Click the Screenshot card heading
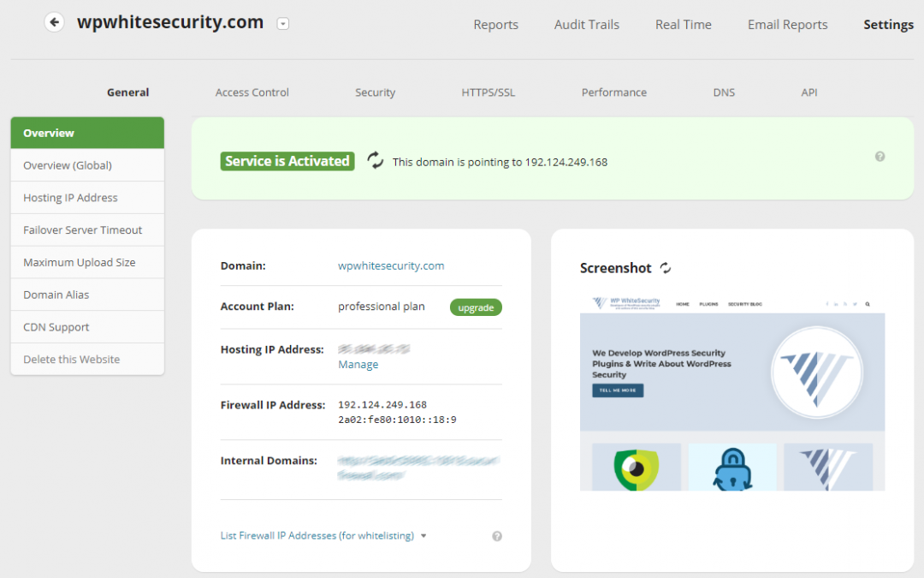This screenshot has width=924, height=578. (x=615, y=268)
